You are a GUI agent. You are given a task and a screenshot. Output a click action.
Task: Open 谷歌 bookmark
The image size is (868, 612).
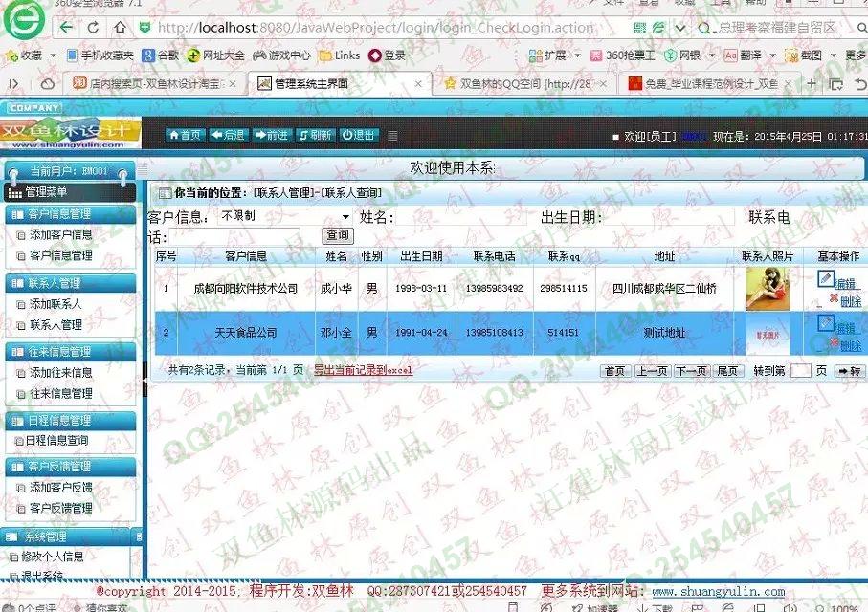point(161,55)
